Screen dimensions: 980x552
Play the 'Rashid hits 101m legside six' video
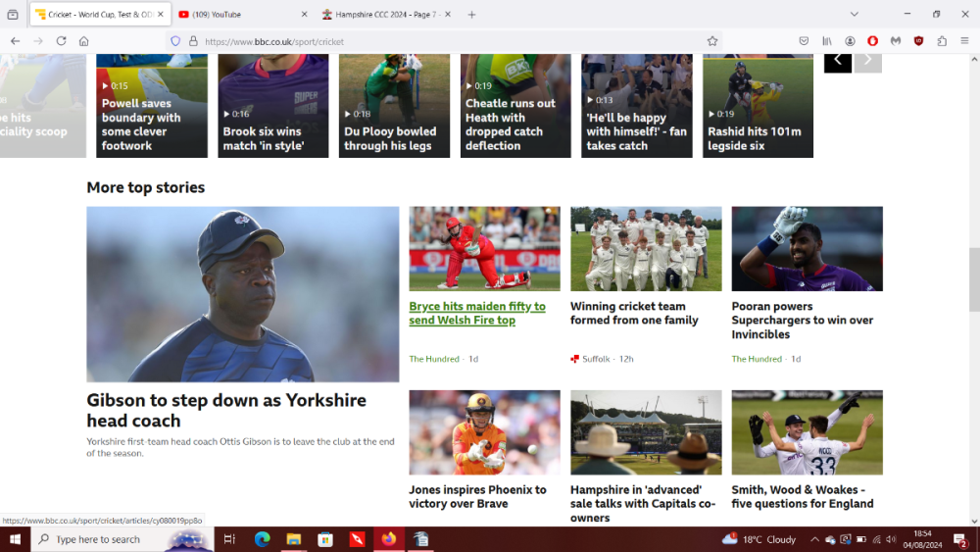pos(758,106)
